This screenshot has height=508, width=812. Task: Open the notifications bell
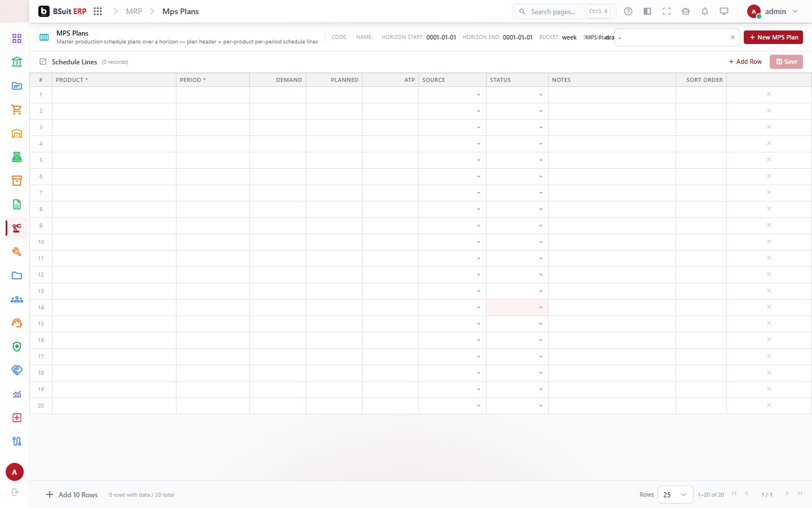[x=705, y=11]
